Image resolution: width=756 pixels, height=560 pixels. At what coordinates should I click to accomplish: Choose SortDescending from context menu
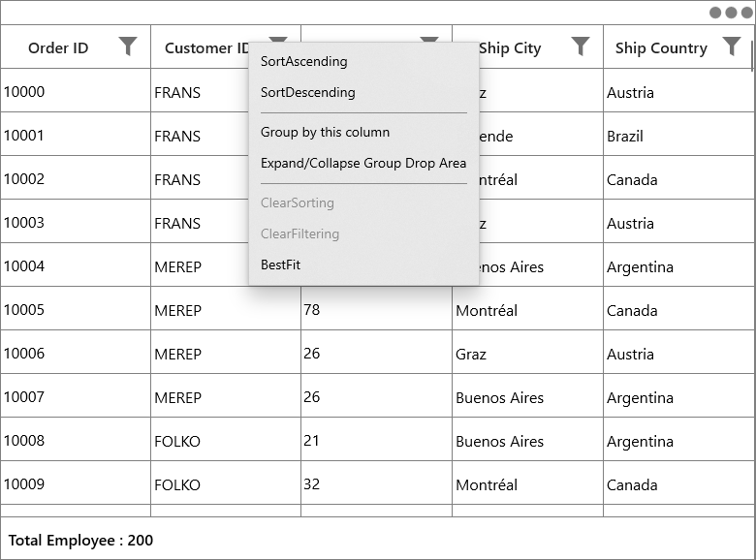click(x=363, y=92)
